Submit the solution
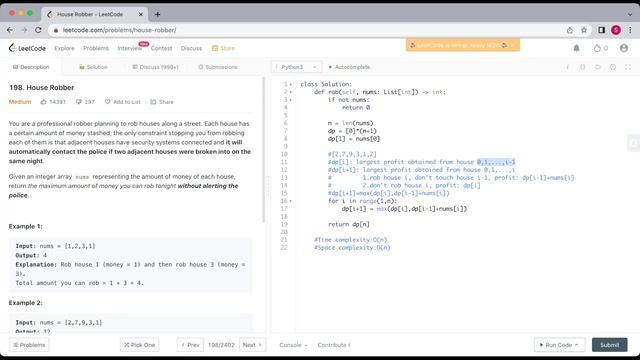The height and width of the screenshot is (360, 640). (x=609, y=345)
